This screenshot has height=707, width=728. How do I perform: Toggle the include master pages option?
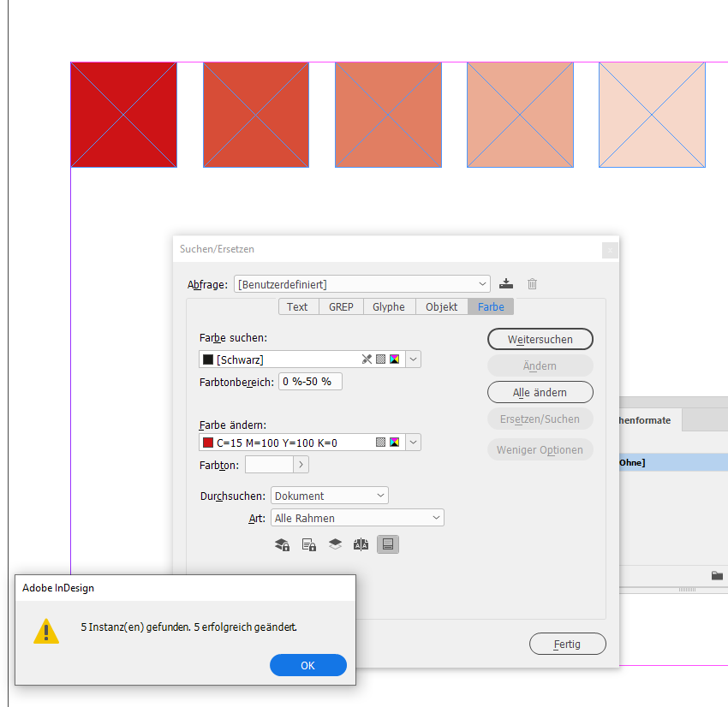(x=361, y=544)
